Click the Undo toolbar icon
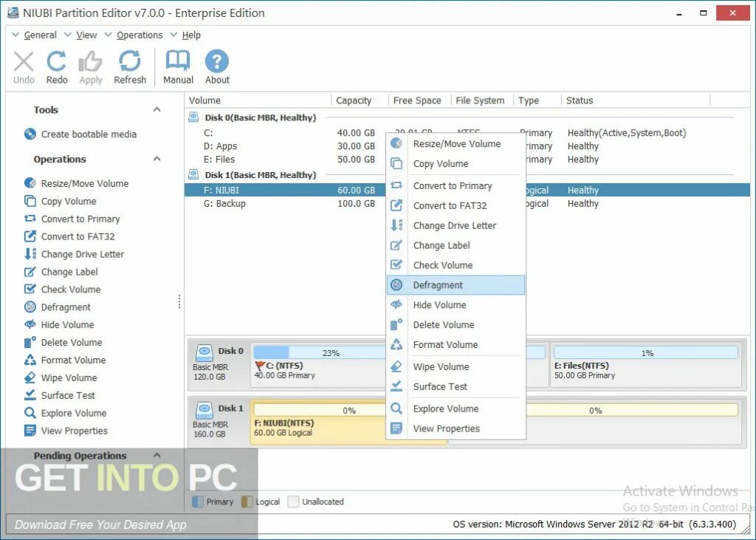The width and height of the screenshot is (756, 540). click(24, 67)
